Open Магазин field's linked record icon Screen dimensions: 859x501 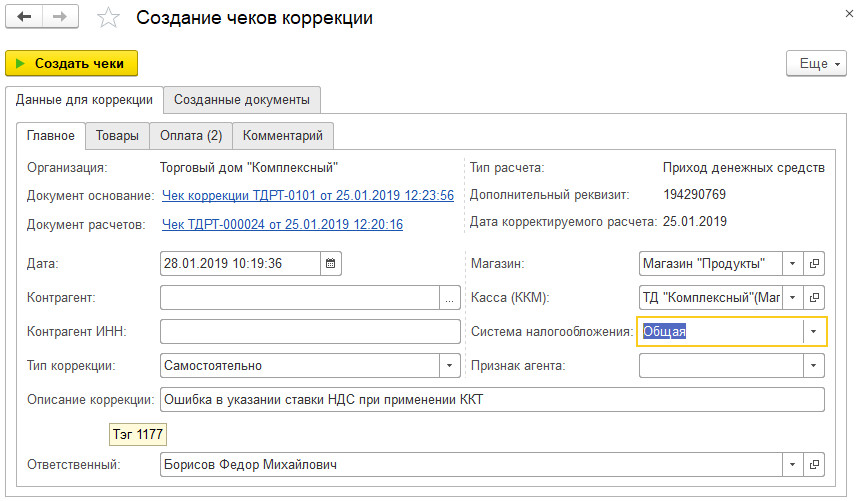(815, 264)
